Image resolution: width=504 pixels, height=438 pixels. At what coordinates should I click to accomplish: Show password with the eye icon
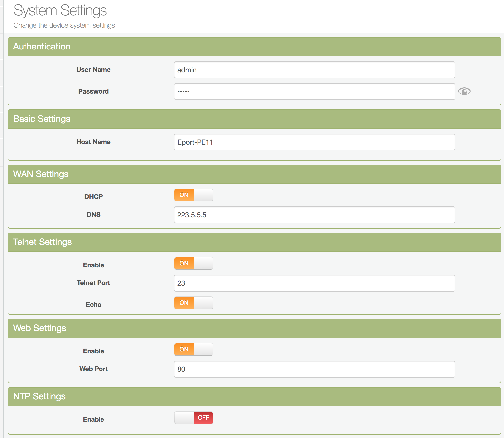[x=464, y=91]
